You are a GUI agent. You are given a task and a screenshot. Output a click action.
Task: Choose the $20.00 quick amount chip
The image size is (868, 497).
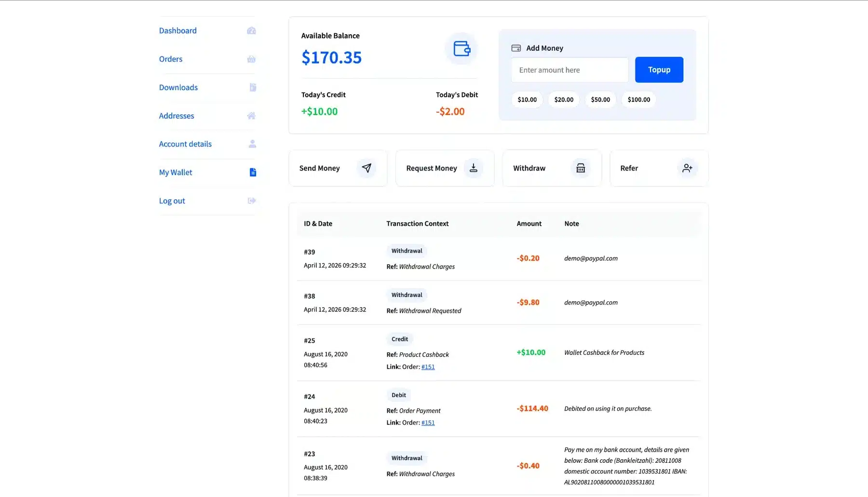tap(564, 99)
